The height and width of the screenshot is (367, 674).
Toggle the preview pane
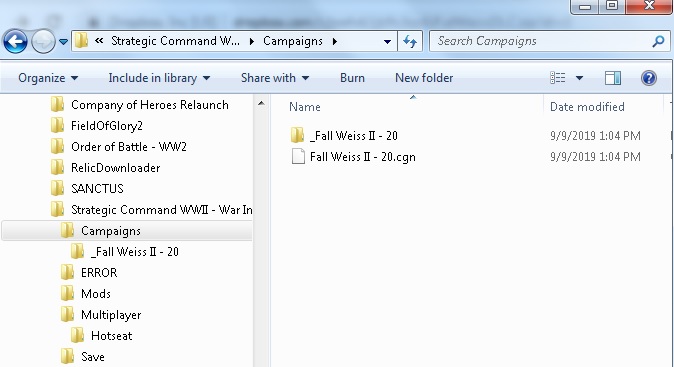tap(613, 78)
